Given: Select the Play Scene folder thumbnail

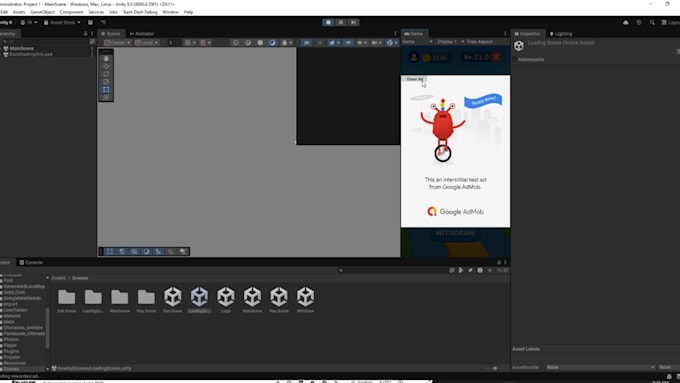Looking at the screenshot, I should click(146, 300).
